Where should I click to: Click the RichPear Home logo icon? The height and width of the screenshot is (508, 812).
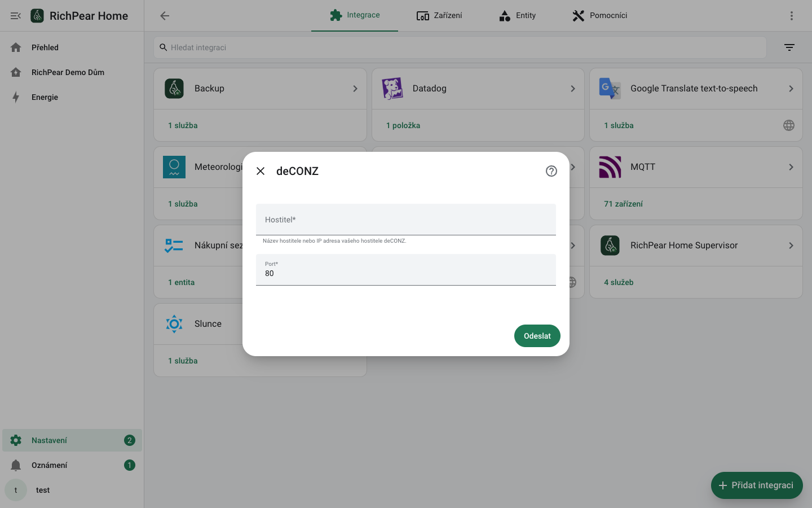coord(37,16)
